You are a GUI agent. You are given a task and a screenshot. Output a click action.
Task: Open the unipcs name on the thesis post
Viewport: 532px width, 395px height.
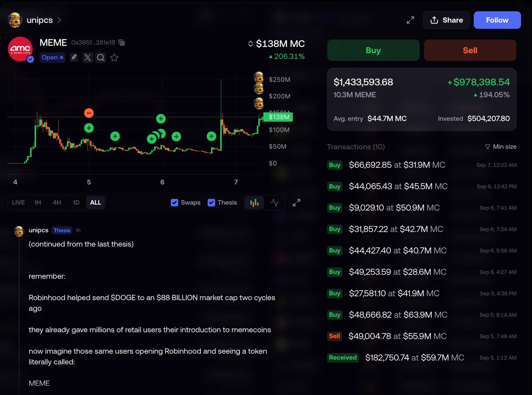click(x=39, y=231)
